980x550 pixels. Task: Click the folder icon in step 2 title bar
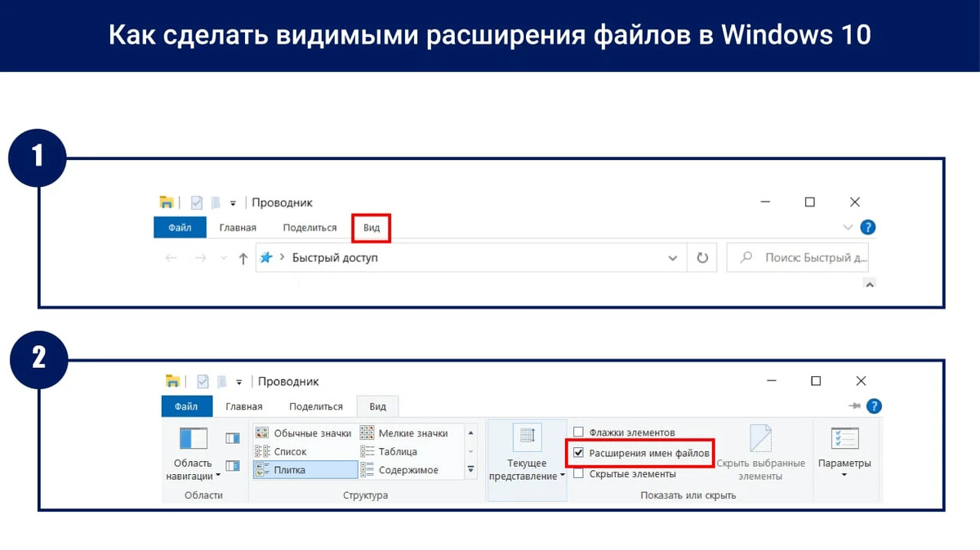point(172,381)
